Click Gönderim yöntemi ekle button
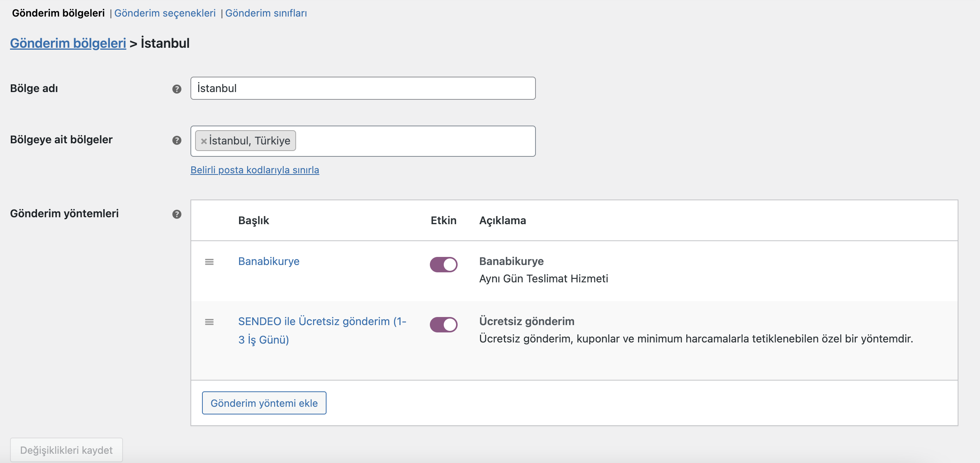 pos(264,403)
